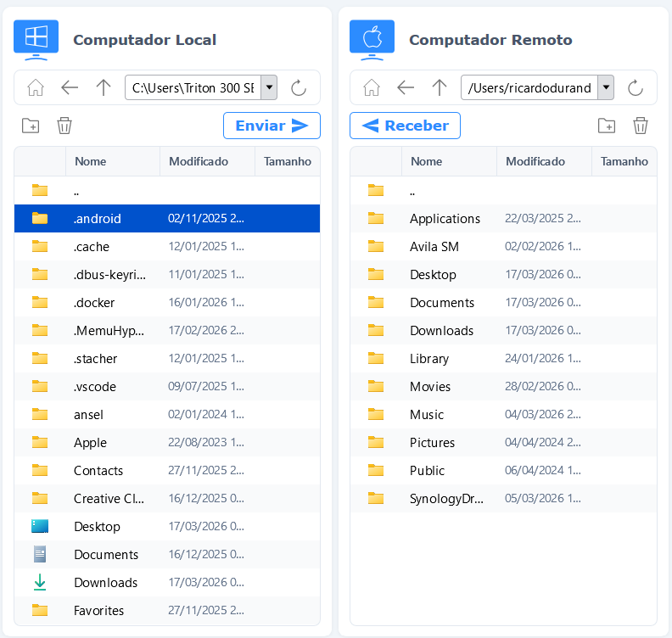The height and width of the screenshot is (638, 672).
Task: Select the .docker folder name
Action: [x=94, y=303]
